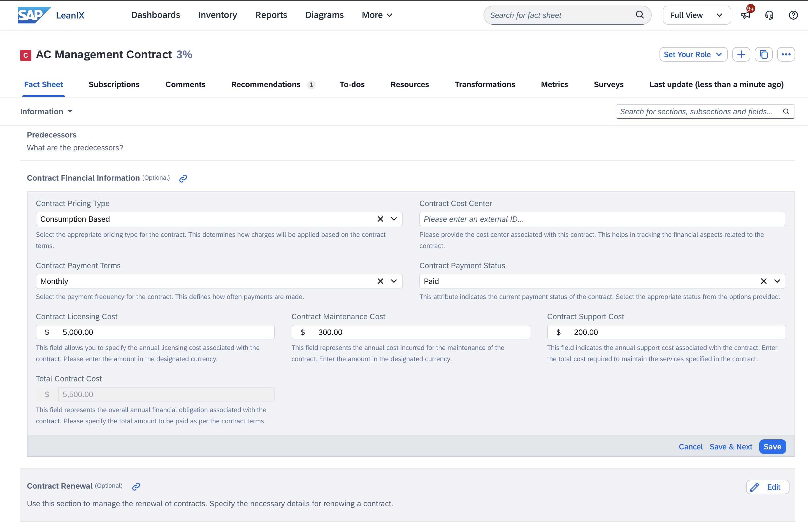The width and height of the screenshot is (808, 532).
Task: Open the Inventory page
Action: [218, 15]
